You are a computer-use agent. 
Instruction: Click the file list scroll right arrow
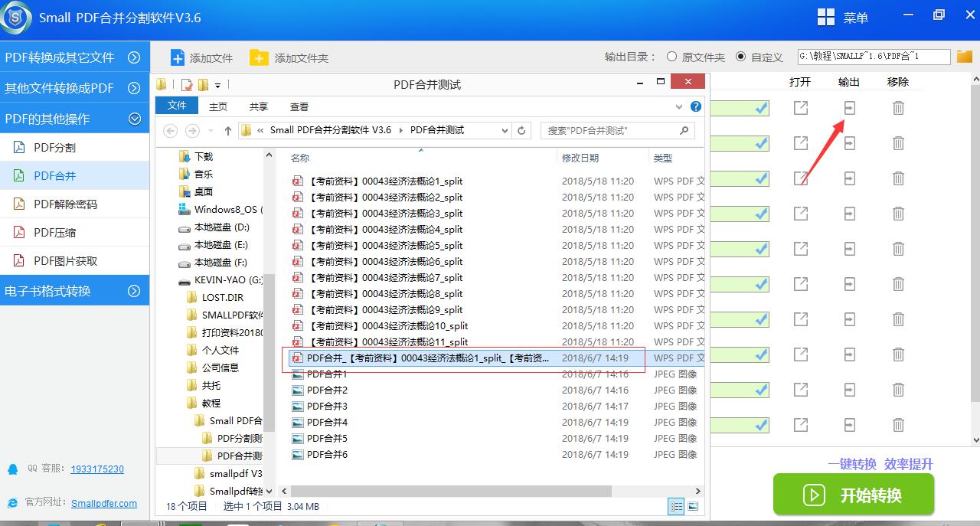pyautogui.click(x=697, y=491)
